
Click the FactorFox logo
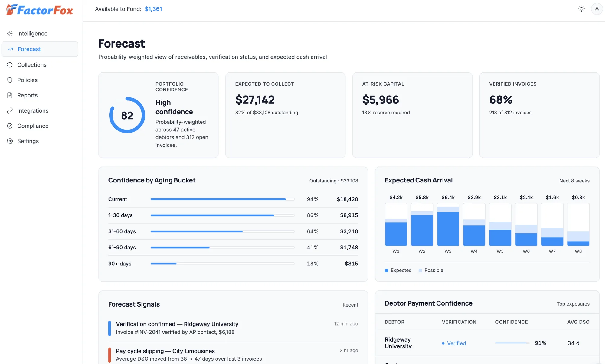coord(40,10)
